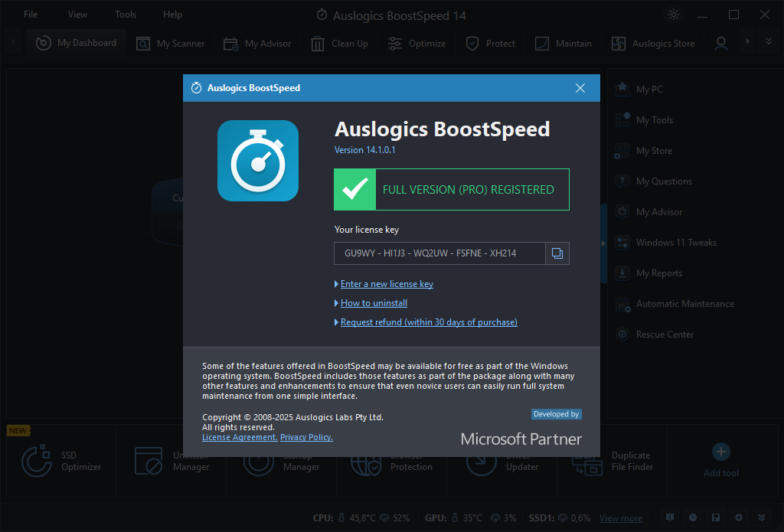Viewport: 784px width, 532px height.
Task: Click the View more link in status bar
Action: pos(620,518)
